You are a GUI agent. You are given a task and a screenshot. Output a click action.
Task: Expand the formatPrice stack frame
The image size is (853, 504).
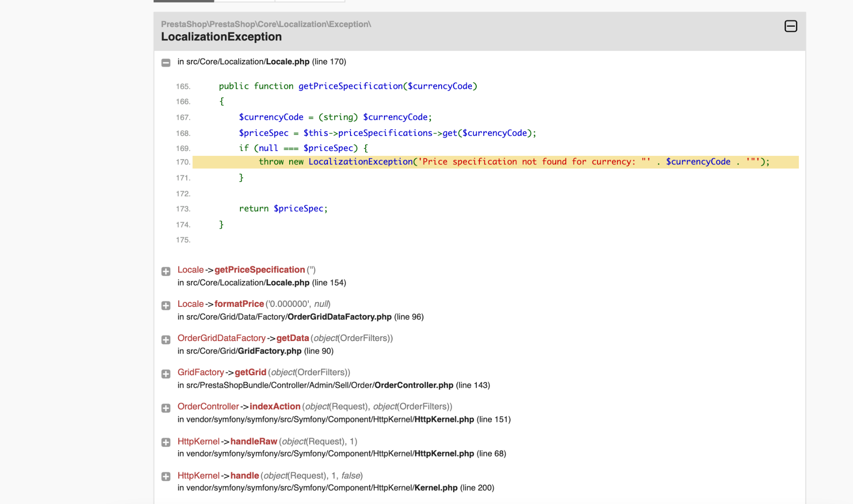tap(166, 306)
